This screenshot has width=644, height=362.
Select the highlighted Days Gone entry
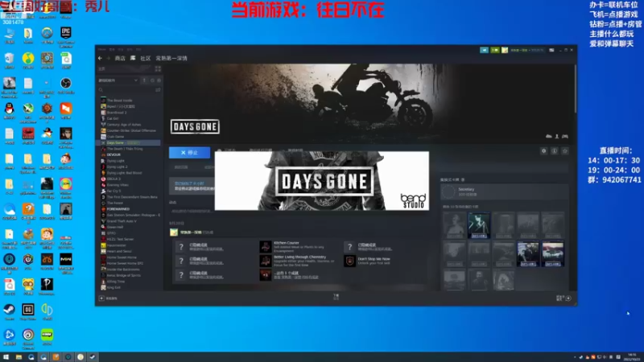pyautogui.click(x=130, y=143)
